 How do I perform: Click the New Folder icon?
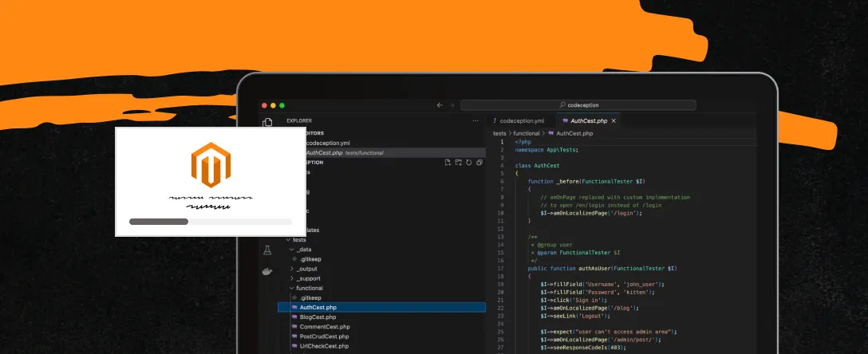point(459,162)
